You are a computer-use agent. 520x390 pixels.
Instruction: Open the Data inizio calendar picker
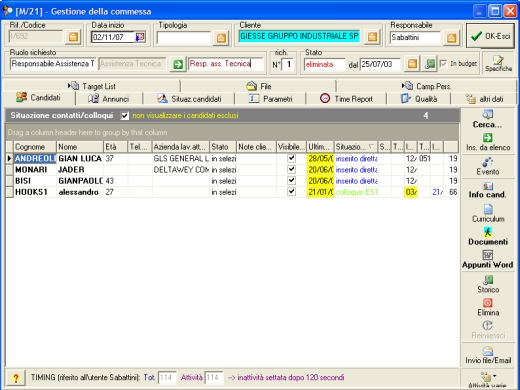(140, 37)
